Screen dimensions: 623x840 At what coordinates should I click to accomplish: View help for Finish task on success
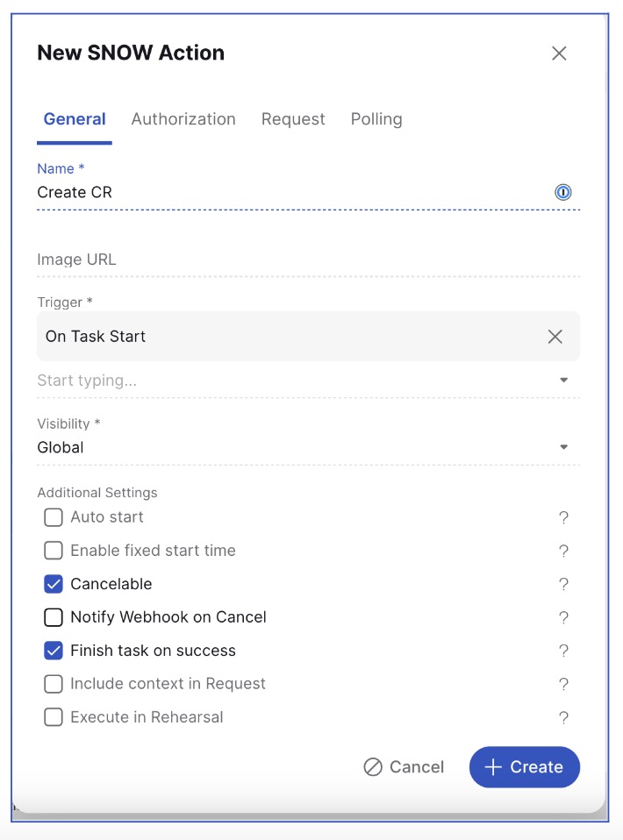click(563, 651)
